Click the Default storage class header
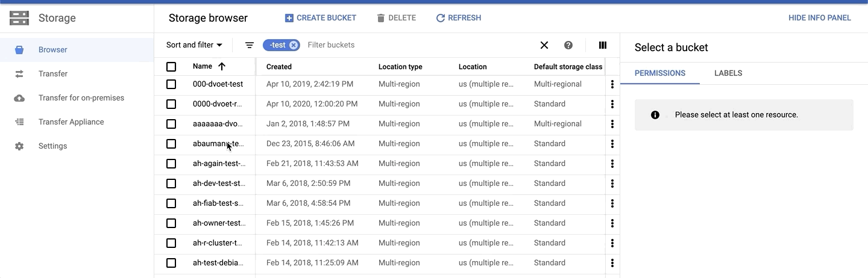 pos(568,67)
